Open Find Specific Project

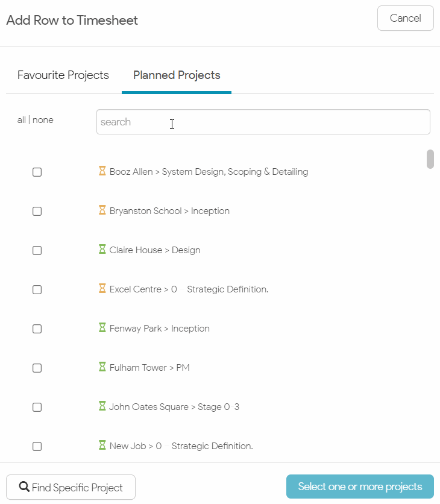point(71,487)
